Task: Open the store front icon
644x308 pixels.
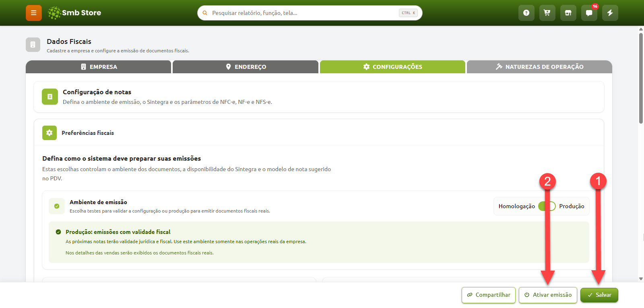Action: pyautogui.click(x=568, y=13)
